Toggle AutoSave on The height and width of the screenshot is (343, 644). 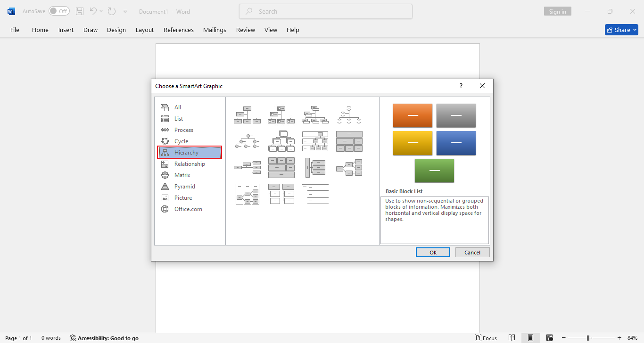tap(59, 10)
